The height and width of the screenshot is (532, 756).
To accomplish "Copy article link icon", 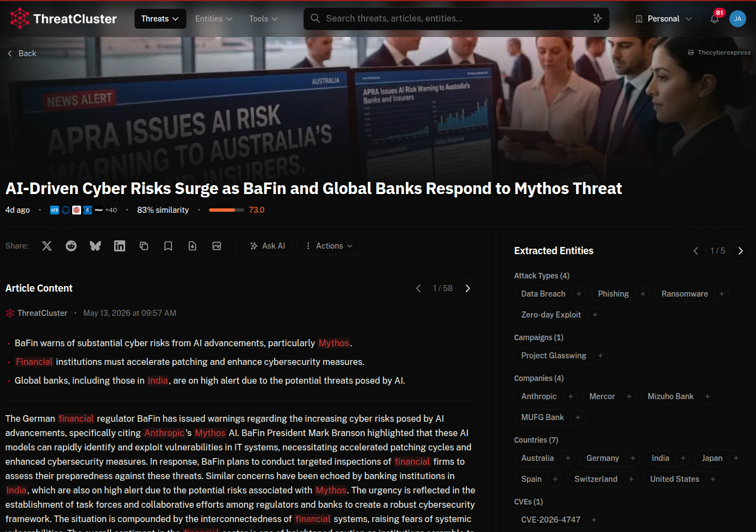I will click(x=144, y=246).
